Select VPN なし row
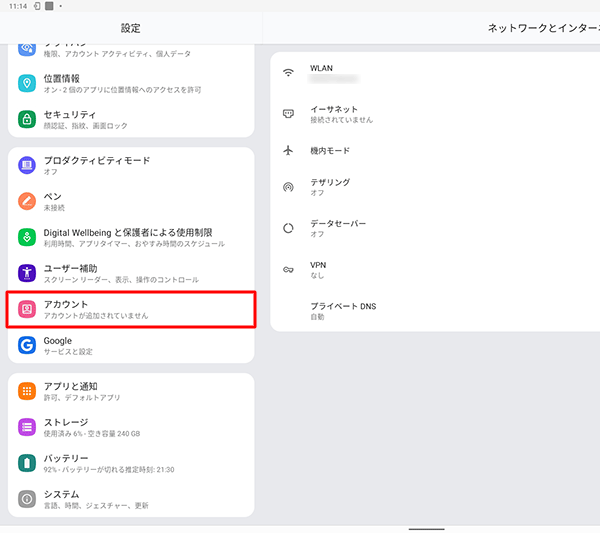 (x=435, y=269)
